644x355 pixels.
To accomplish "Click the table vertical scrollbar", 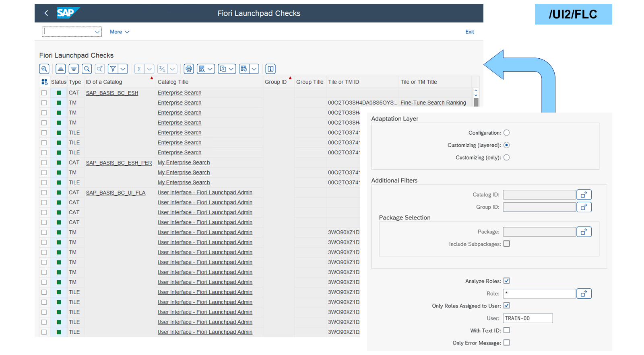I will click(x=476, y=102).
